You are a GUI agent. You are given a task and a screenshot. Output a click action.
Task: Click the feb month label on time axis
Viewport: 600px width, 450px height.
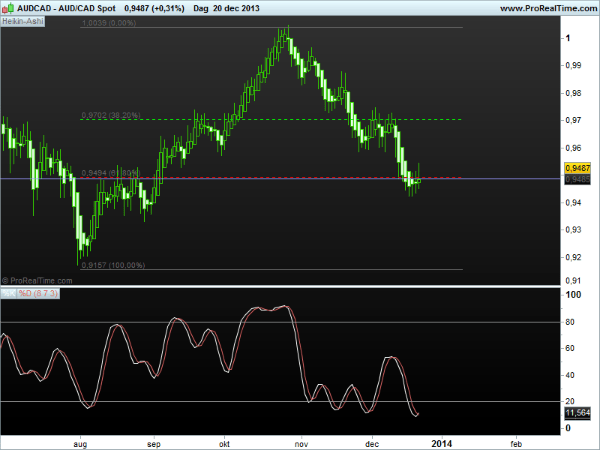click(516, 444)
